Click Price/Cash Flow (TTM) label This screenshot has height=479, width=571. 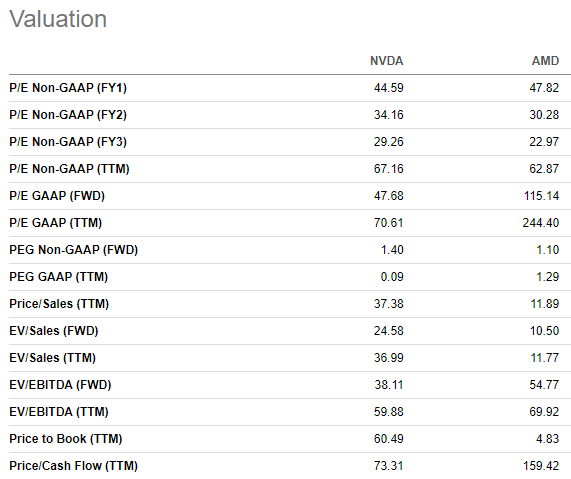pyautogui.click(x=74, y=466)
